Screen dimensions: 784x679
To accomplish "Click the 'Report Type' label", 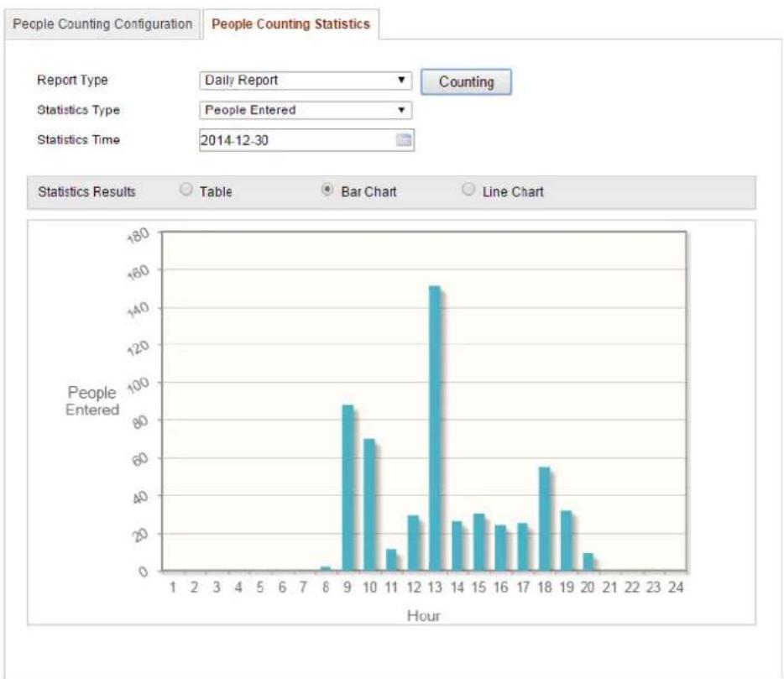I will 72,80.
